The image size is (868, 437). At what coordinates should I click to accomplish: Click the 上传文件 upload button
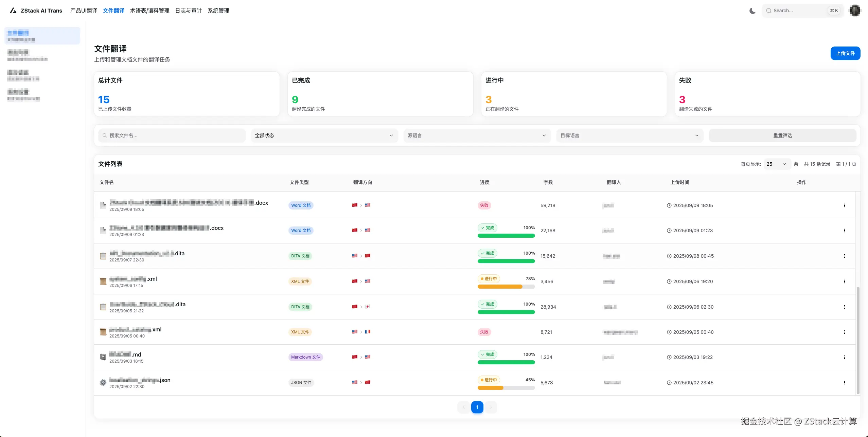(845, 53)
